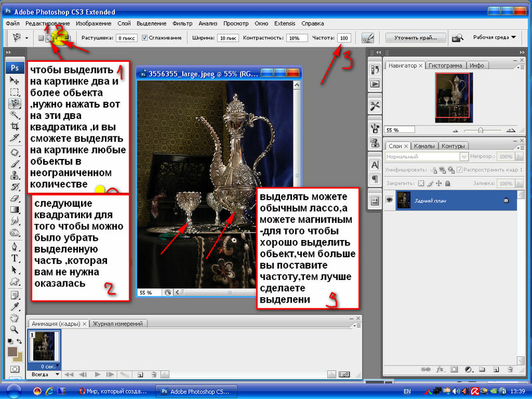Toggle the Сглаживание checkbox
This screenshot has height=399, width=532.
click(x=144, y=38)
